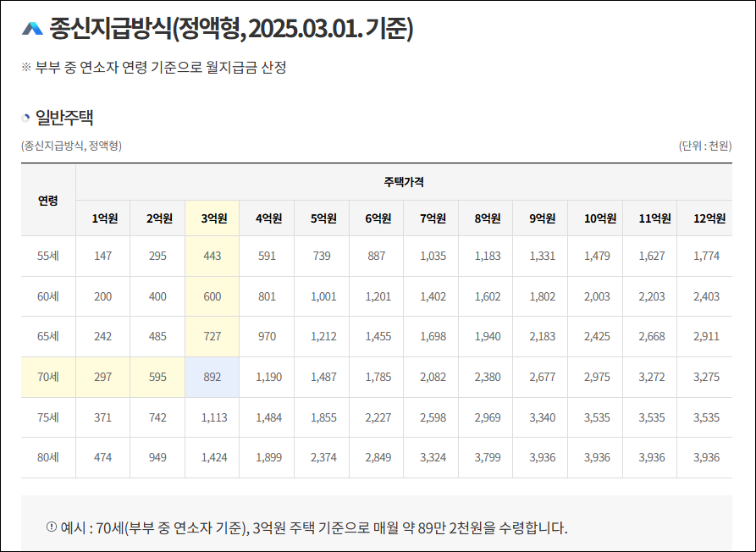Click the cell showing 1,455
Screen dimensions: 756x552
coord(378,336)
